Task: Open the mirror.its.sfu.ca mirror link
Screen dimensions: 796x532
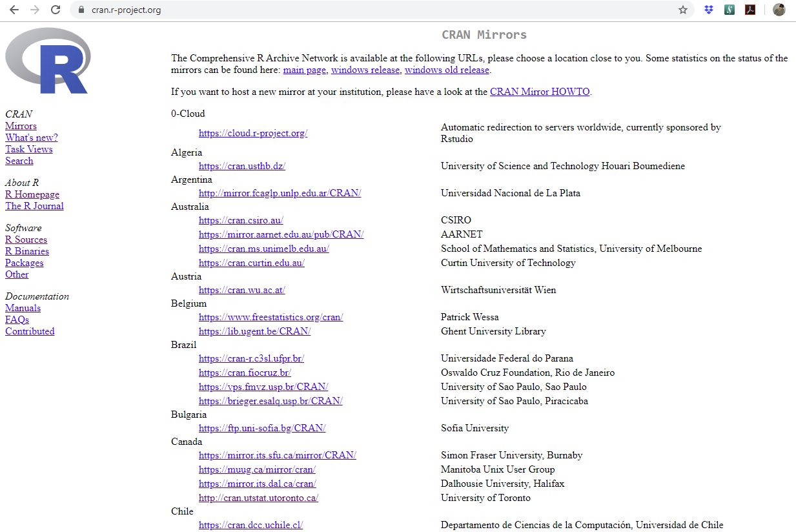Action: [x=278, y=455]
